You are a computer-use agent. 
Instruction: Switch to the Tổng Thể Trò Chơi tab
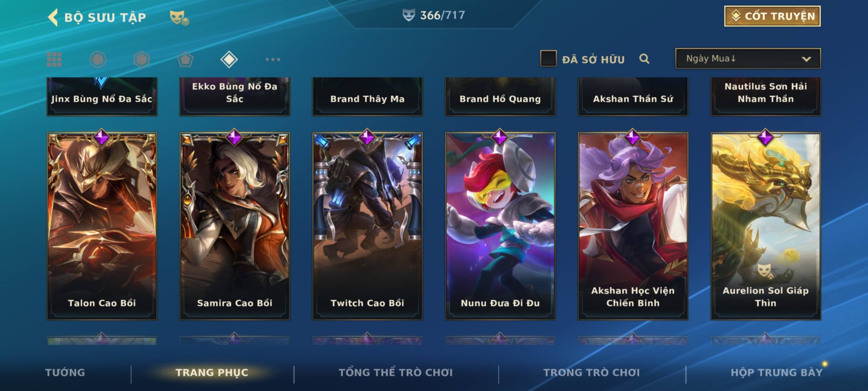click(396, 373)
